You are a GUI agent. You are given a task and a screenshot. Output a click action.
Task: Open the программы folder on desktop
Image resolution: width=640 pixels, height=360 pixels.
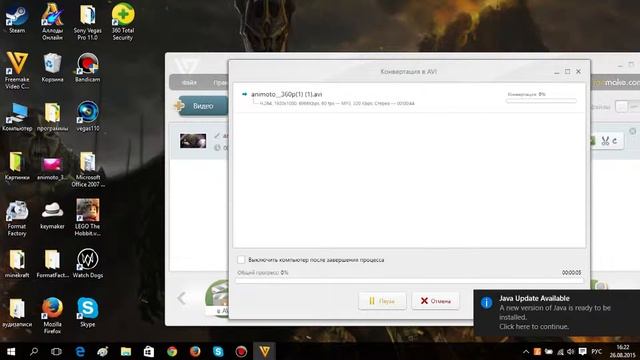point(52,116)
